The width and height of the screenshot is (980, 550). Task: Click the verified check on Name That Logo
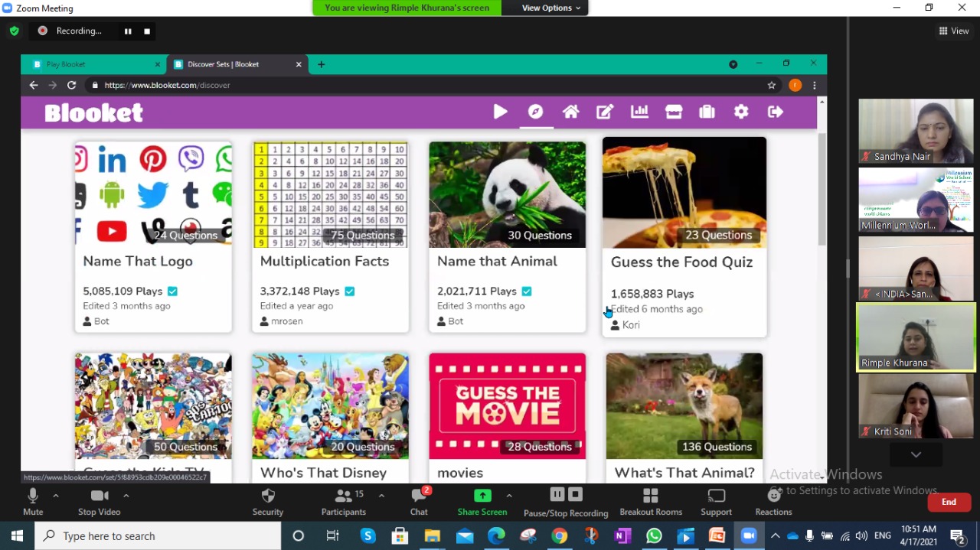172,291
